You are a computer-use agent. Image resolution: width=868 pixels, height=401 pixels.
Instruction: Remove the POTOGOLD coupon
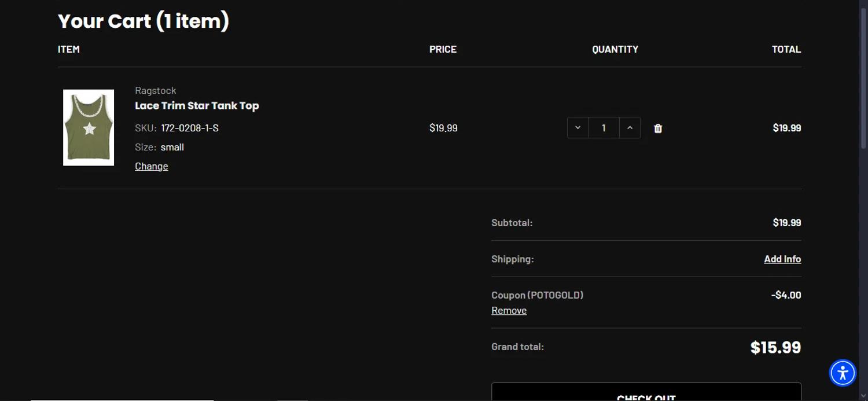(509, 310)
